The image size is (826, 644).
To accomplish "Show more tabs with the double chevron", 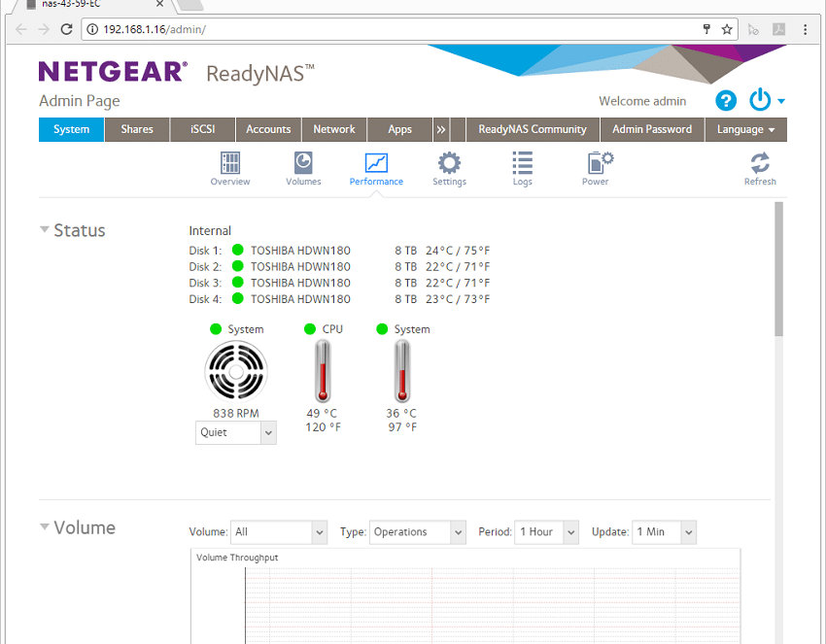I will tap(441, 129).
